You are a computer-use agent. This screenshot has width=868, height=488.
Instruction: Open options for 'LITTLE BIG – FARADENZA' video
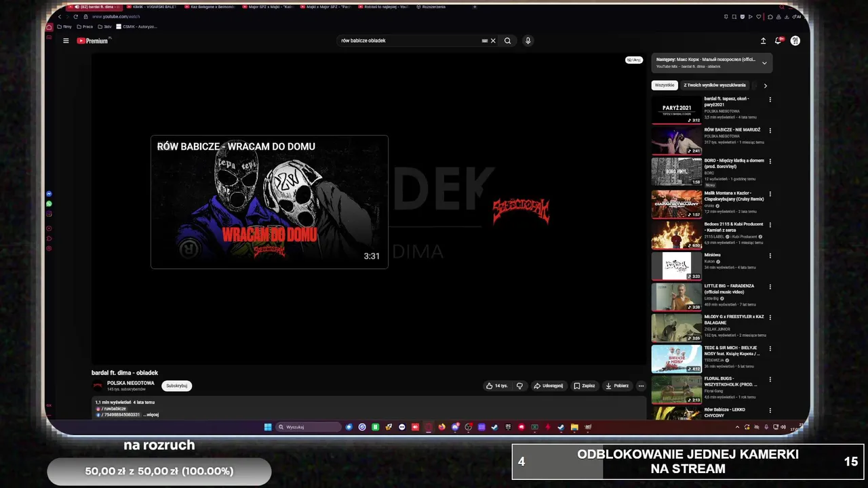[770, 287]
